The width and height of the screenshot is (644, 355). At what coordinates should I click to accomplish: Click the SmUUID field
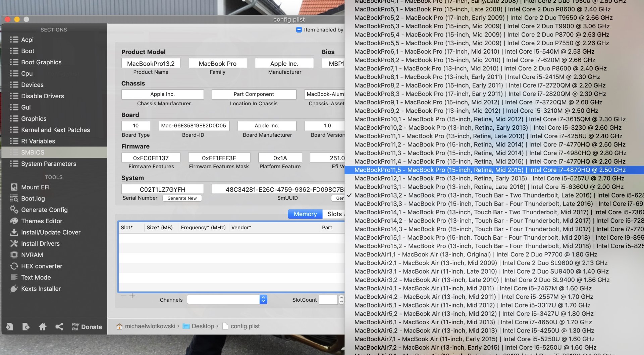coord(278,189)
